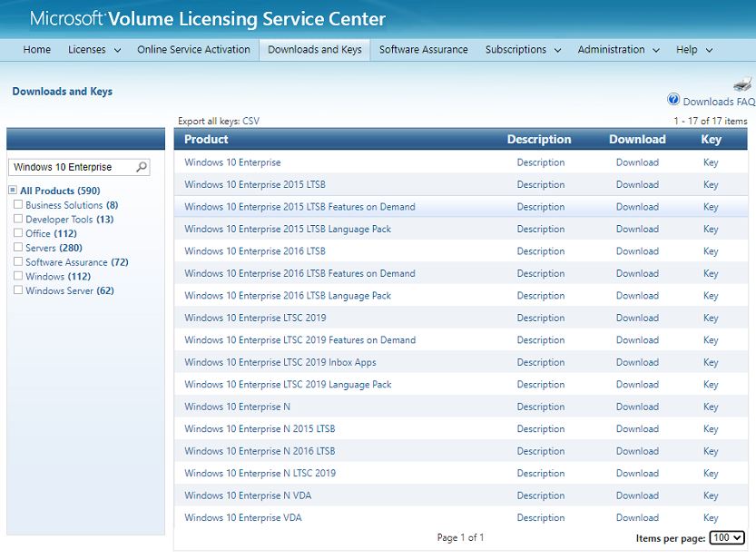Collapse the All Products tree icon

point(13,190)
